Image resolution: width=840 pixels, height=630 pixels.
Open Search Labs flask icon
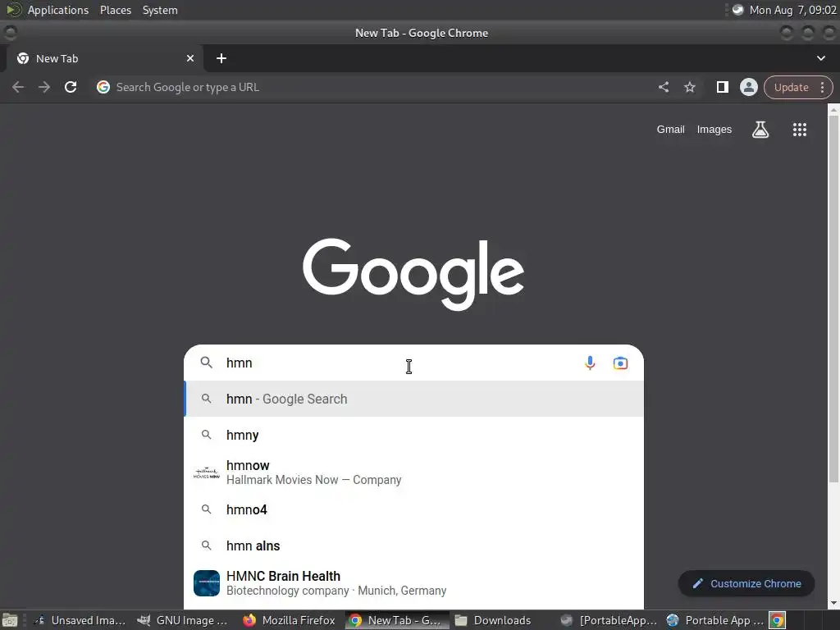coord(760,129)
